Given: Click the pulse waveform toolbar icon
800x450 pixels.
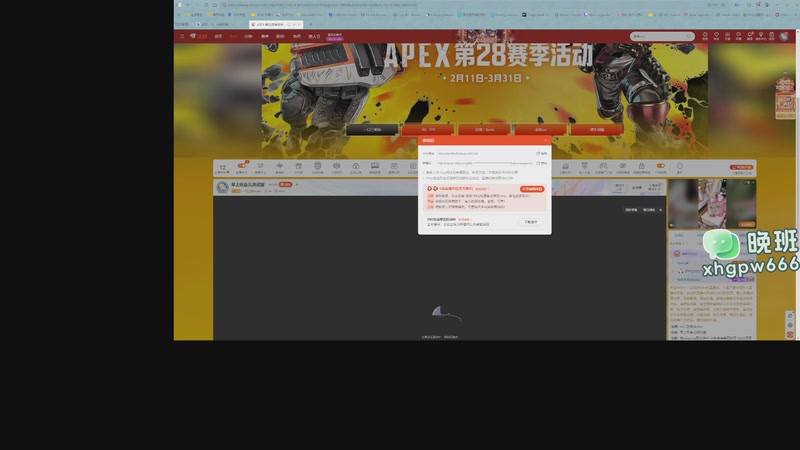Looking at the screenshot, I should tap(280, 167).
